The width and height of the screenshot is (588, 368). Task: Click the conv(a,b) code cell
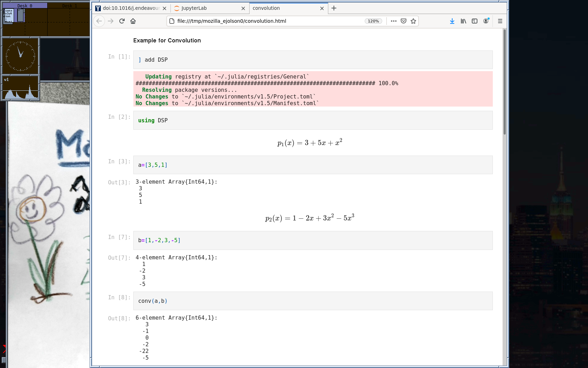tap(313, 301)
